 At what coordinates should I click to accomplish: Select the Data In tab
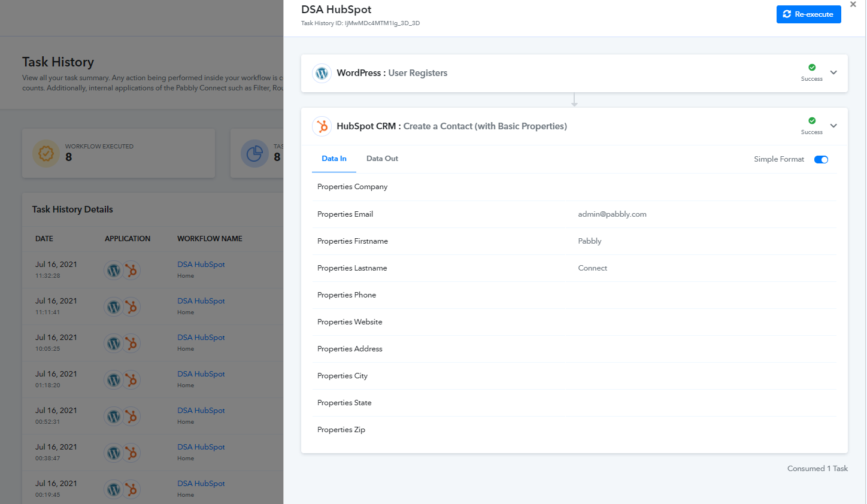[334, 159]
